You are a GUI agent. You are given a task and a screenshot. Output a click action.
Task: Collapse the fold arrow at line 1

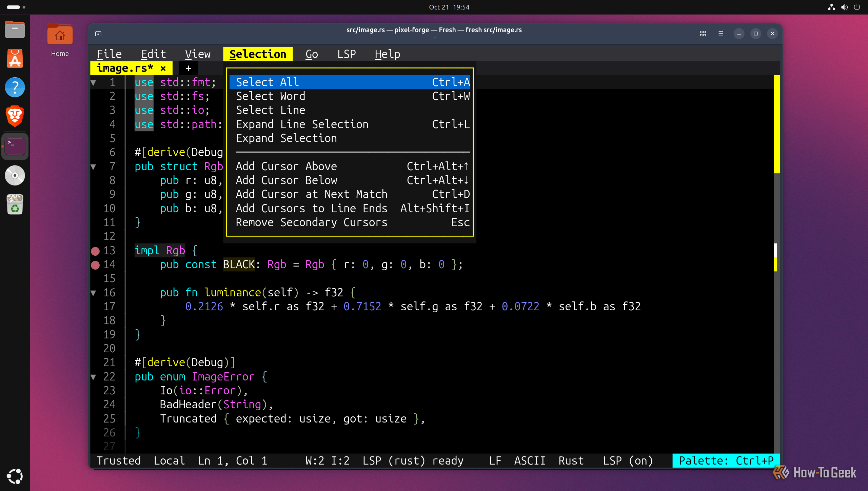94,83
